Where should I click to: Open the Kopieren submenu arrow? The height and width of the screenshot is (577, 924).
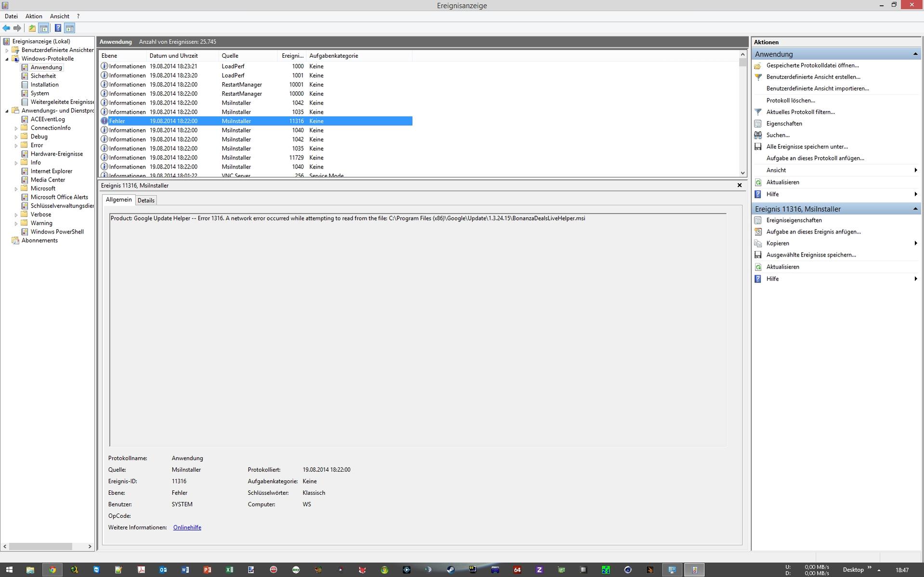pos(915,244)
